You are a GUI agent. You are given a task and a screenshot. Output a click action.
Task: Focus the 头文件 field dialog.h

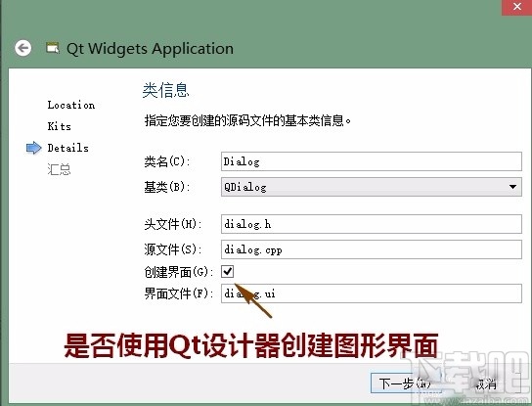click(372, 224)
